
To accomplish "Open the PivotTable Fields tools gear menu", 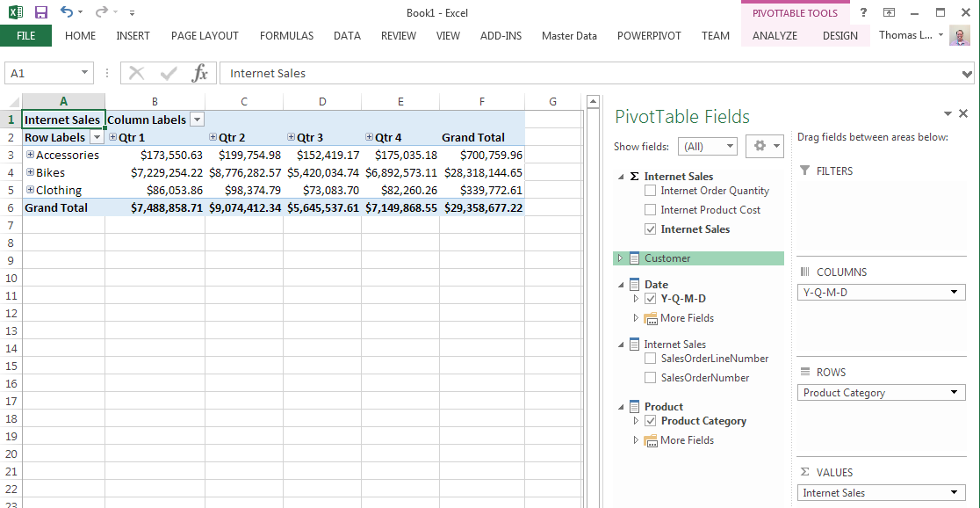I will click(x=763, y=147).
